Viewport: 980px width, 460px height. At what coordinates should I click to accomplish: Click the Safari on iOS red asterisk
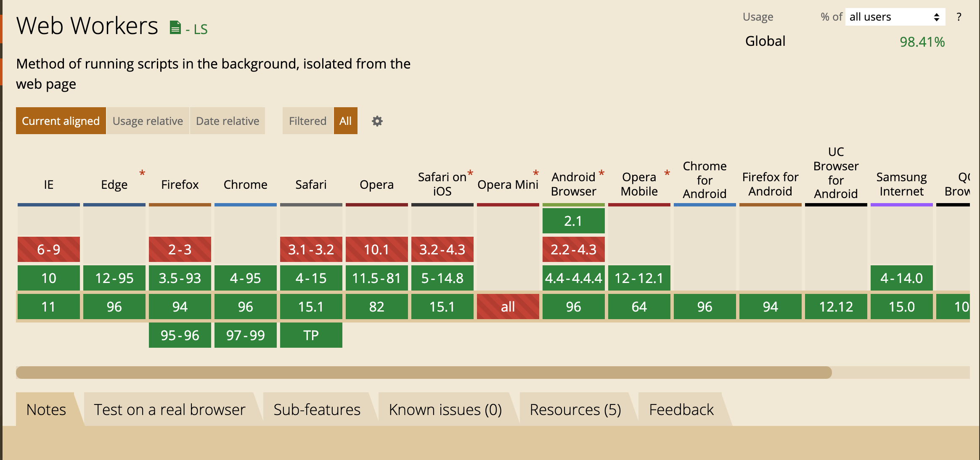click(x=470, y=173)
